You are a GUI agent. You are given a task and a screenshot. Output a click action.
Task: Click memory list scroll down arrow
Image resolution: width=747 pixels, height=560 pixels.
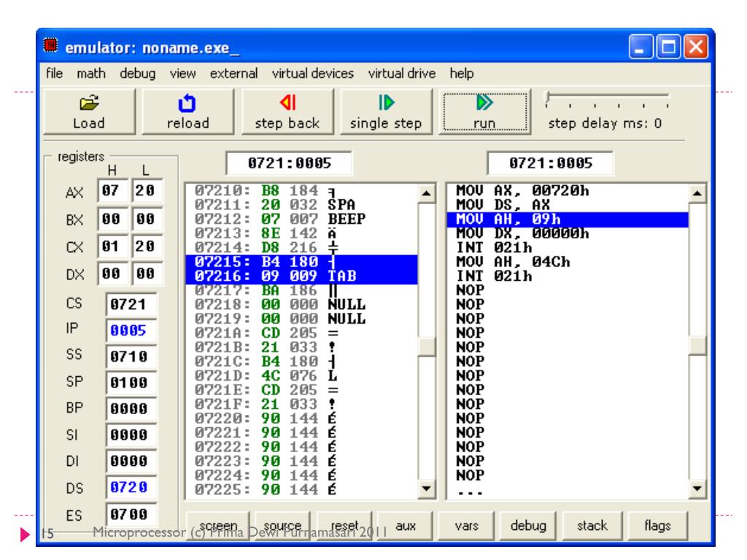click(426, 489)
